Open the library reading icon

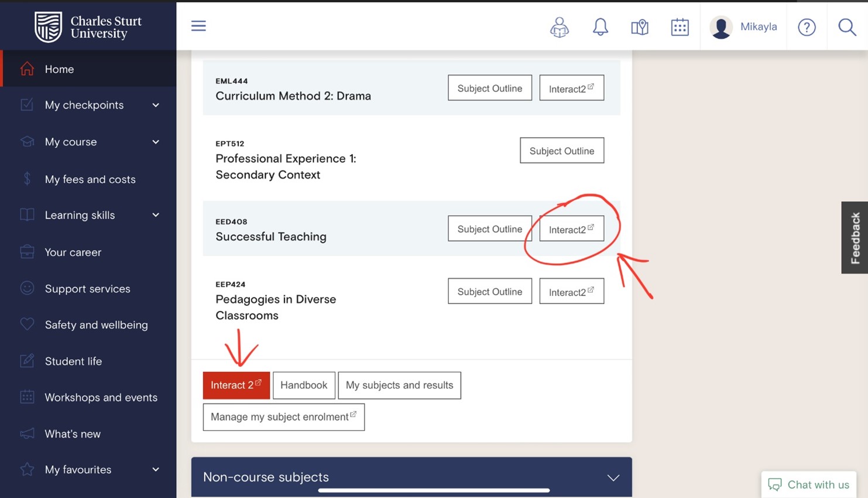coord(559,27)
